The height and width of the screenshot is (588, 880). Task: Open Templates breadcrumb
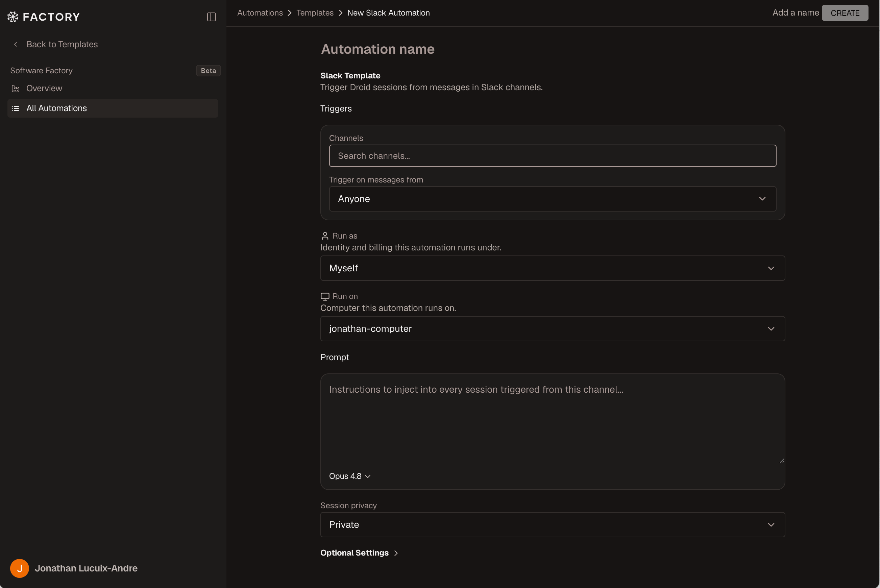click(315, 13)
